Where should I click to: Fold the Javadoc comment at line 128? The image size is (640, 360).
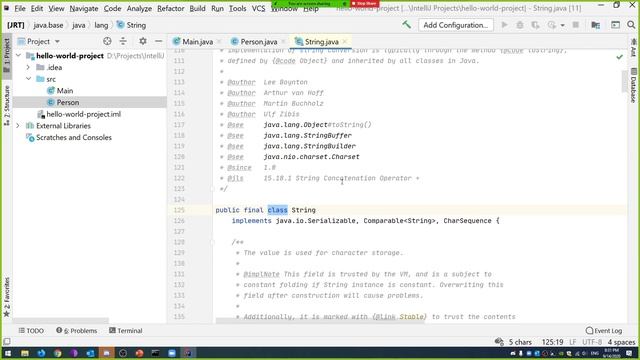212,242
